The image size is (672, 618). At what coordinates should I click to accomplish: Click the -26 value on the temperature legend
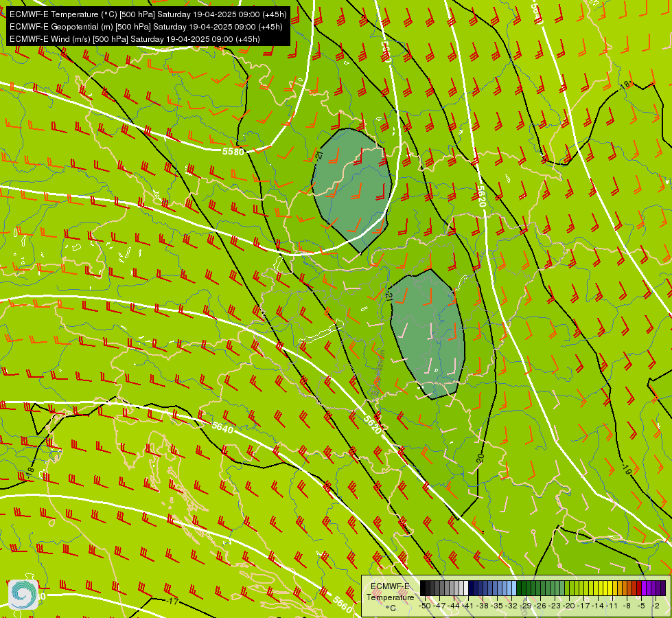coord(540,606)
